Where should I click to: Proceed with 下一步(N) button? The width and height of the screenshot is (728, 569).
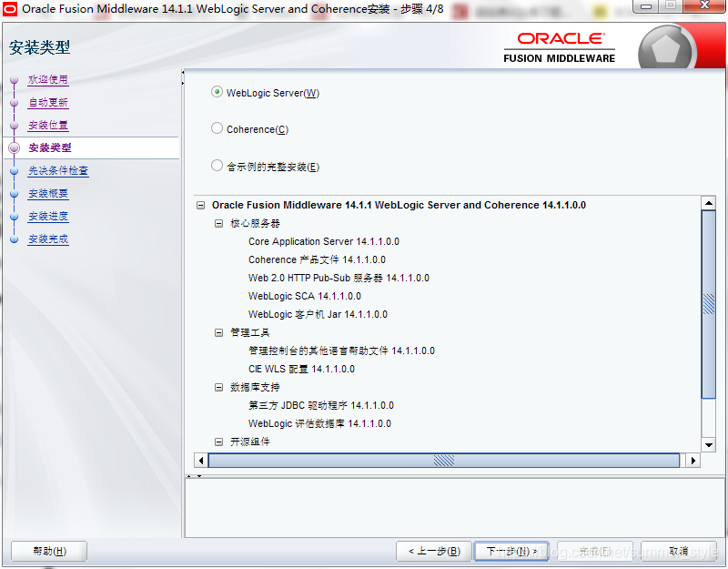coord(511,552)
